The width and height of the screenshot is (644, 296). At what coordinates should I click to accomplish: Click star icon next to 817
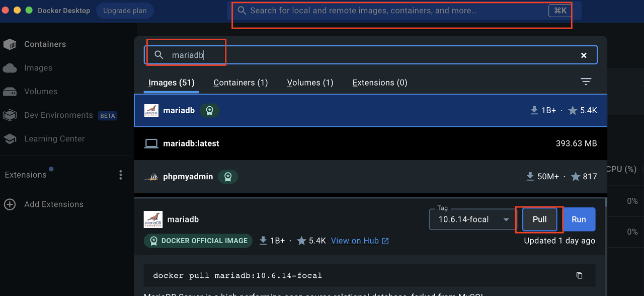click(x=576, y=177)
